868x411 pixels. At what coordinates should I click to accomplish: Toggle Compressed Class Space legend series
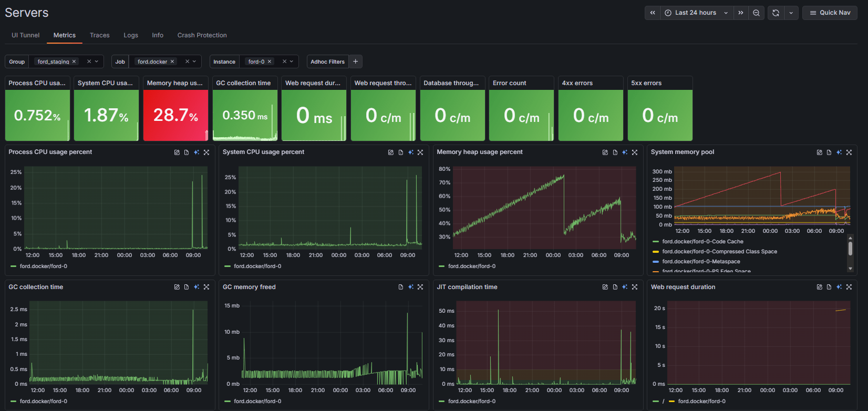click(x=719, y=252)
